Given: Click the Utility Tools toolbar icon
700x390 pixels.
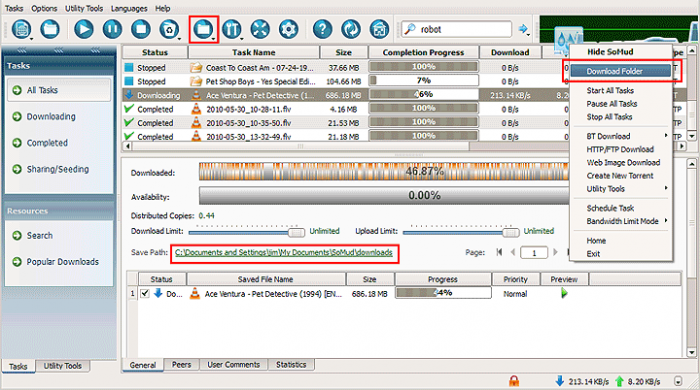Looking at the screenshot, I should (x=231, y=29).
